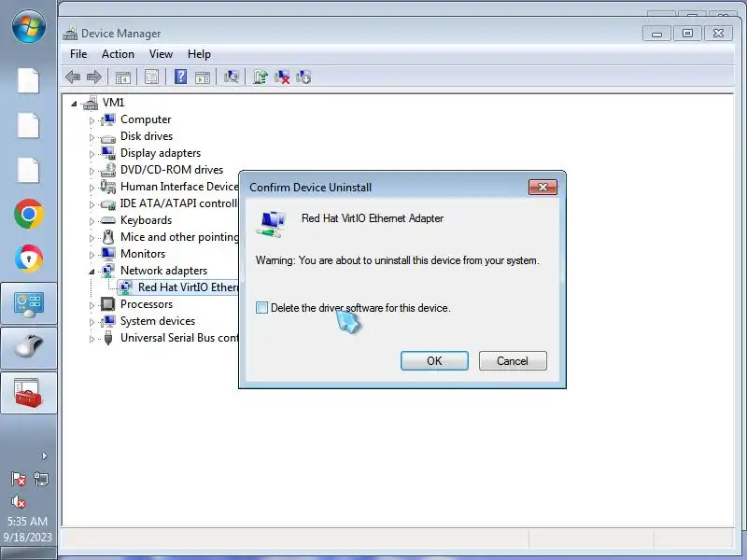Click Scan for hardware changes toolbar icon

point(231,77)
